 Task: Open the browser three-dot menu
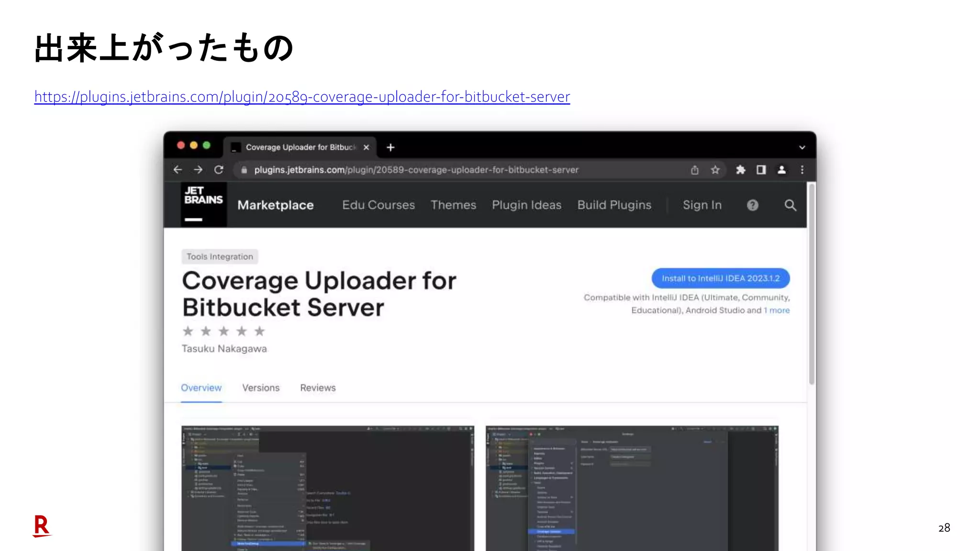pos(802,170)
